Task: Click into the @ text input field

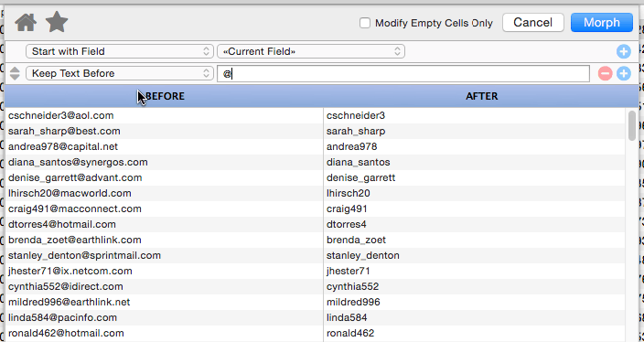Action: 403,74
